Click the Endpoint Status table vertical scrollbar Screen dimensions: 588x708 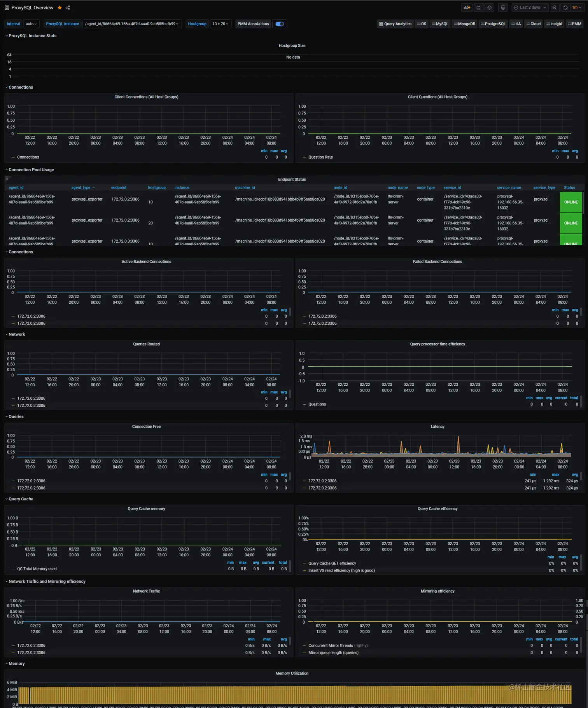pos(583,202)
